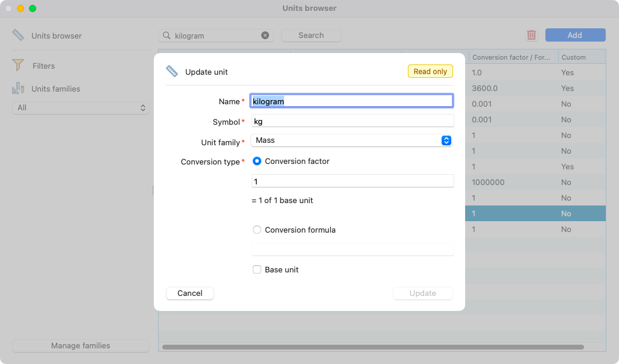This screenshot has width=619, height=364.
Task: Click the horizontal scrollbar under the table
Action: pyautogui.click(x=373, y=347)
